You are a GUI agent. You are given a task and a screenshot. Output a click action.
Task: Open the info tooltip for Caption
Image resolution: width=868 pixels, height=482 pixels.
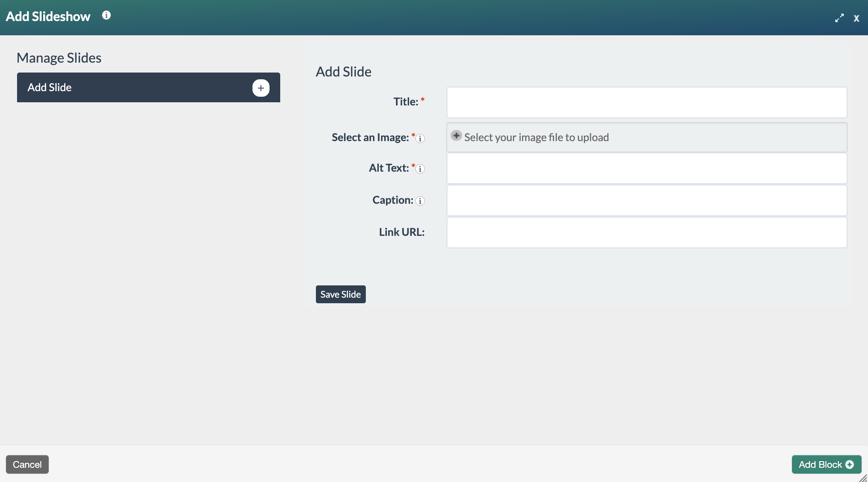420,201
